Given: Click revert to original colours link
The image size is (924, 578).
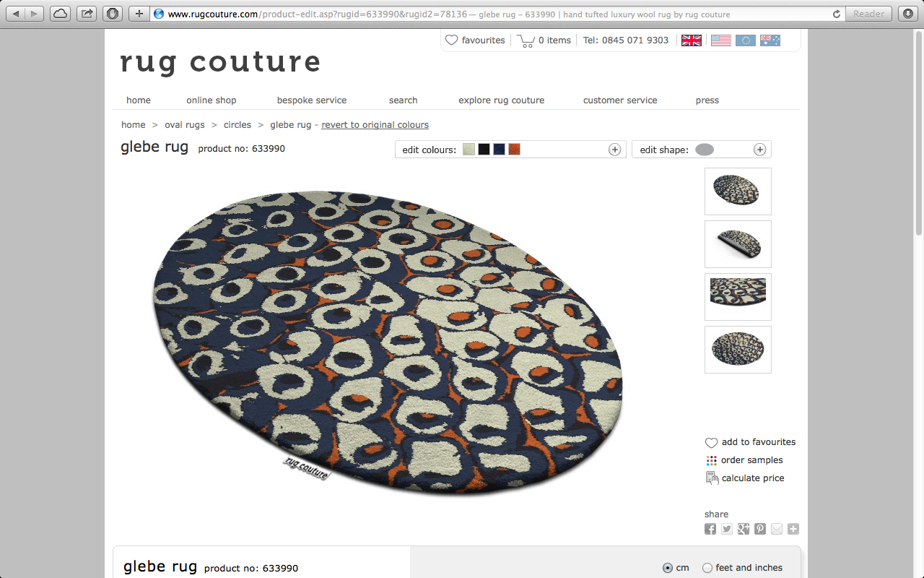Looking at the screenshot, I should click(375, 125).
